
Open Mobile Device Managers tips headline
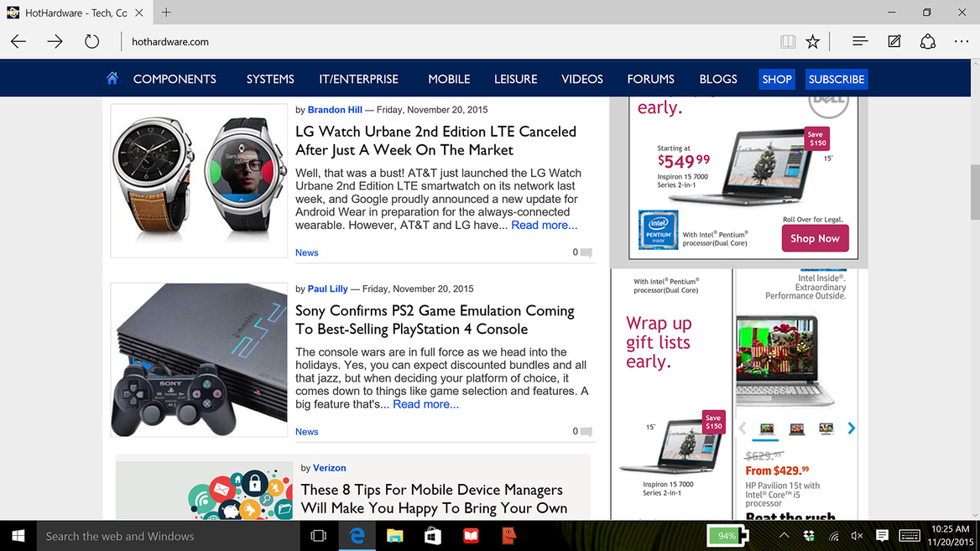tap(434, 498)
